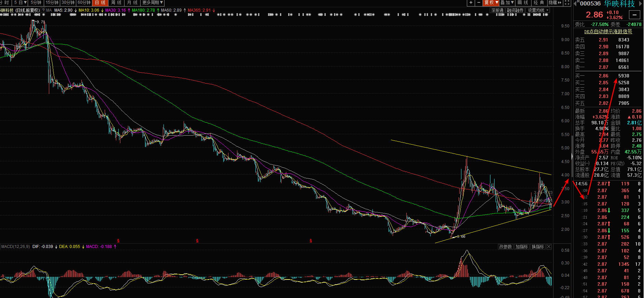Open the 复权 dropdown

click(x=491, y=3)
